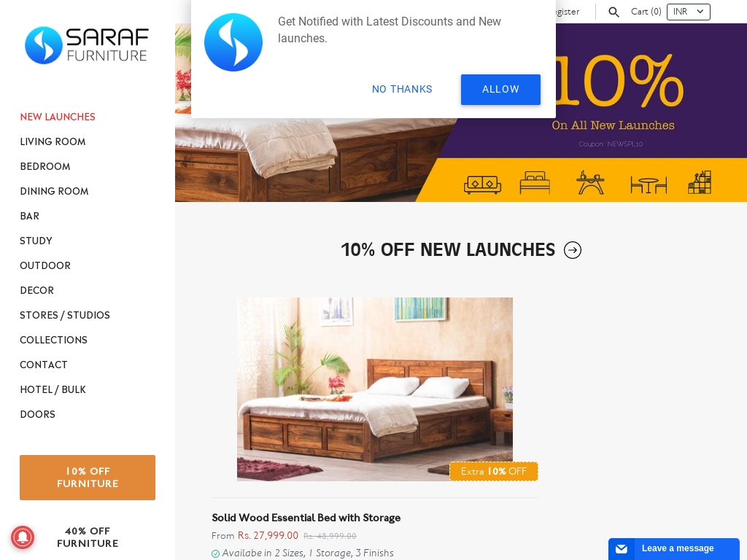Open the Living Room menu
The height and width of the screenshot is (560, 747).
coord(53,141)
